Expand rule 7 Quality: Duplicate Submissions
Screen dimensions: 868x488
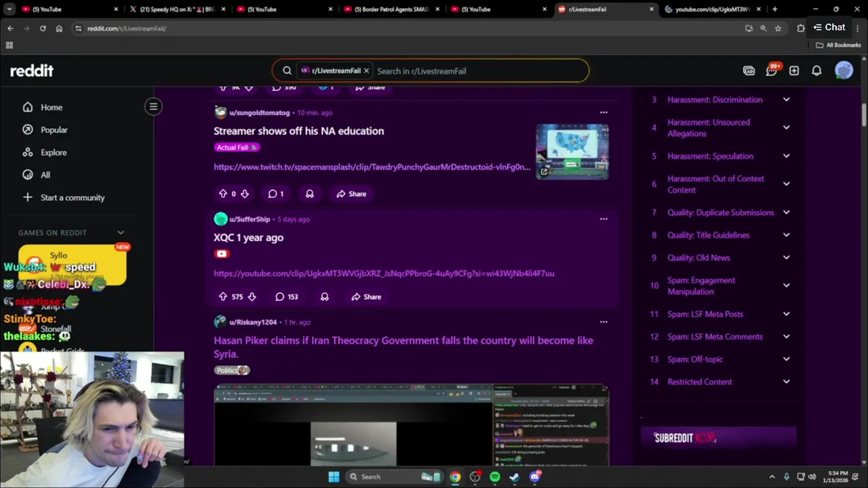786,212
